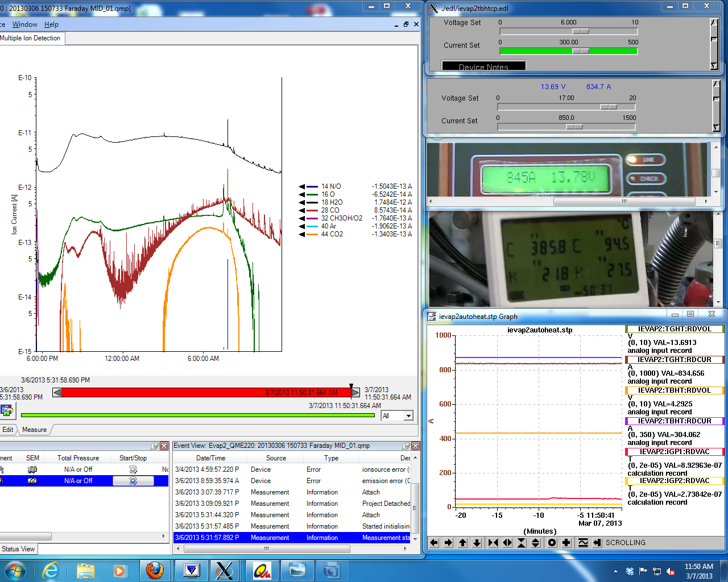Click right arrow at end of red timeline
This screenshot has width=728, height=582.
(355, 392)
